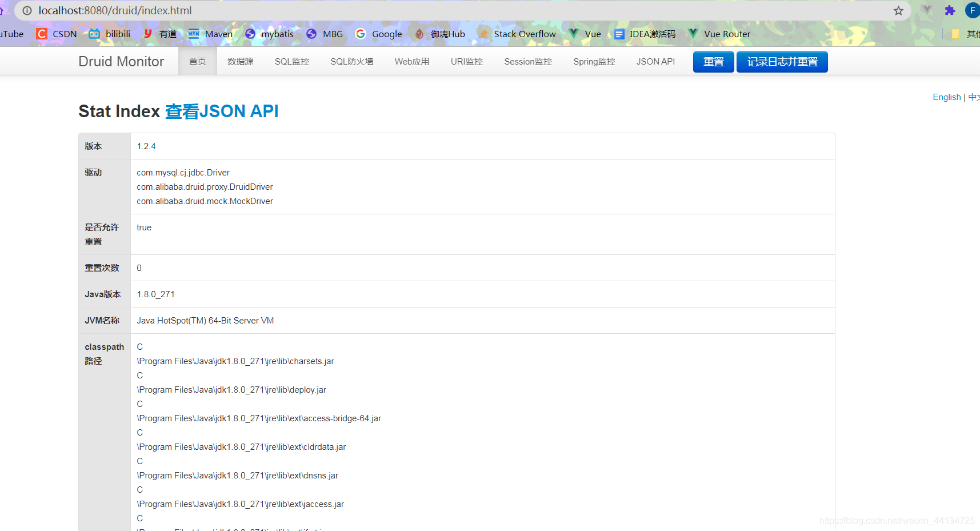Click the charsets.jar classpath entry

(235, 361)
